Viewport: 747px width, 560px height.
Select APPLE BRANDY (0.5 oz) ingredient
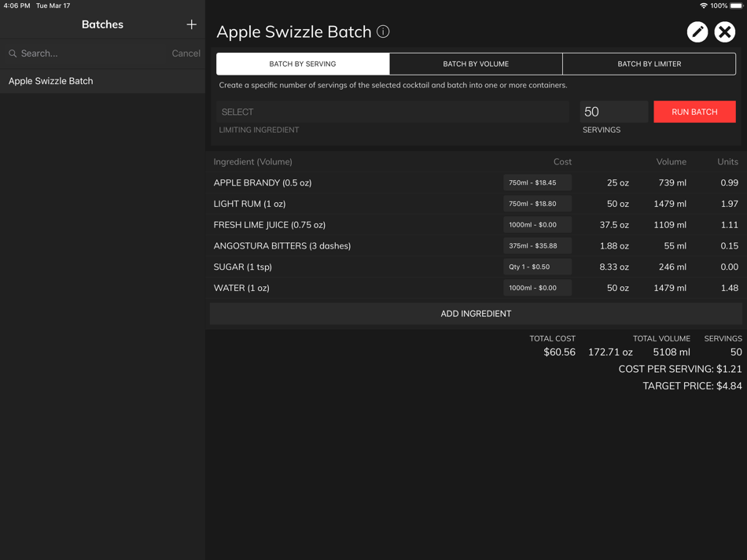click(x=263, y=182)
